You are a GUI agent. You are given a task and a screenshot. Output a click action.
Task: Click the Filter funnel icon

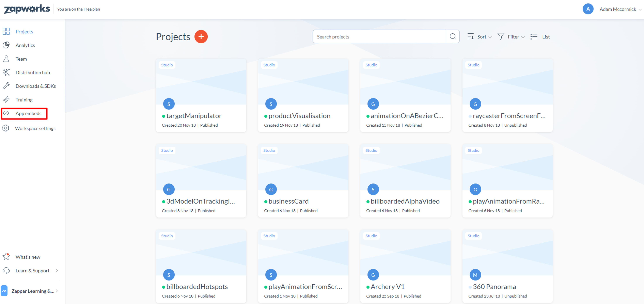point(501,36)
